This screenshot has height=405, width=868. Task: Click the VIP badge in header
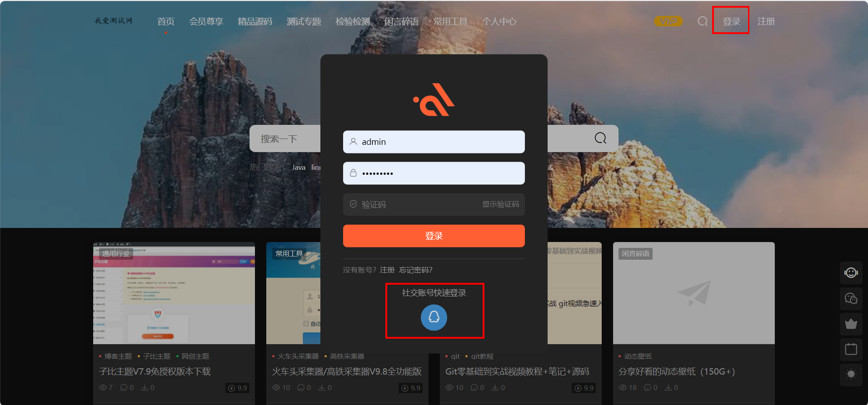pyautogui.click(x=668, y=21)
